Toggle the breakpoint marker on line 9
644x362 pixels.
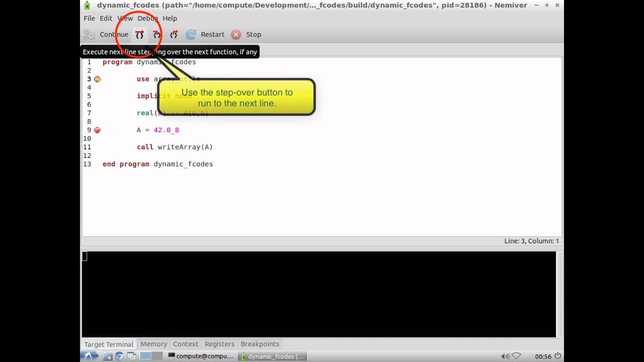pos(97,130)
